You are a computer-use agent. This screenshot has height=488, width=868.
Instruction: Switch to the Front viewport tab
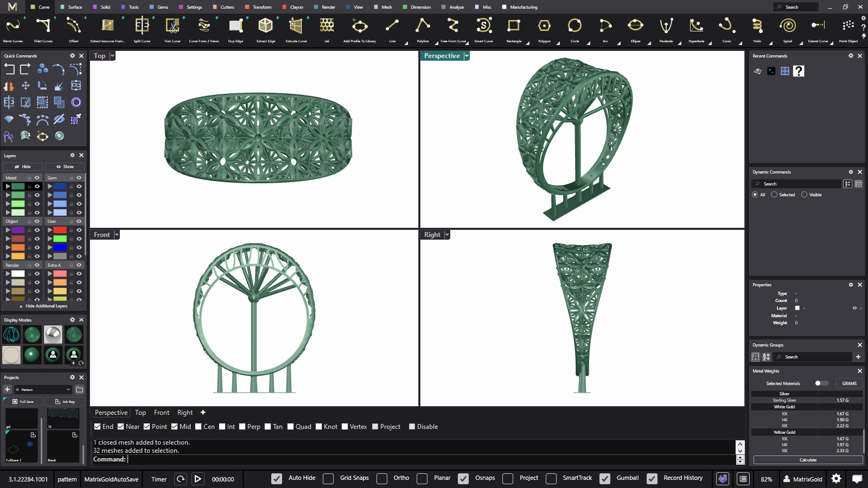[162, 413]
